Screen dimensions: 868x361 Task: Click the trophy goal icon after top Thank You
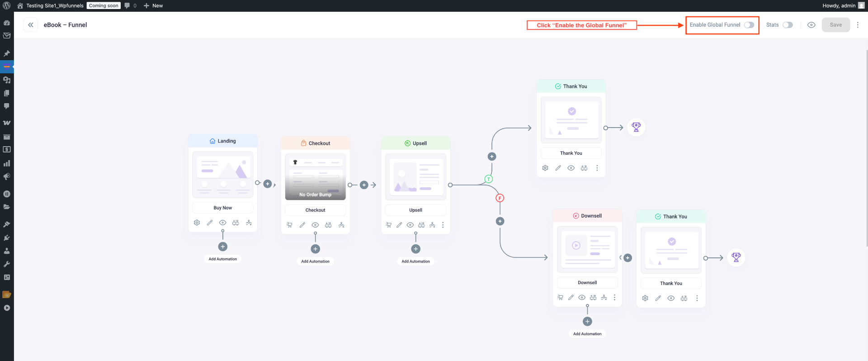coord(636,127)
